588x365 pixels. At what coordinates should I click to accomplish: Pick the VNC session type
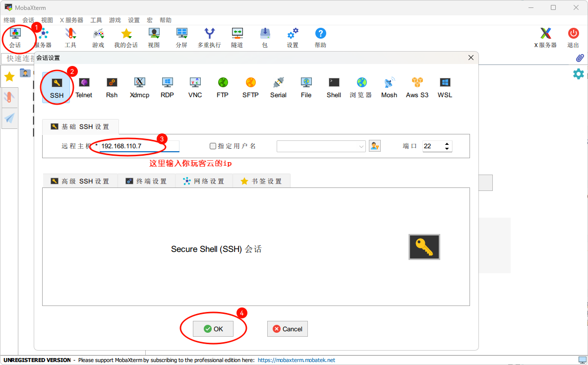coord(195,87)
